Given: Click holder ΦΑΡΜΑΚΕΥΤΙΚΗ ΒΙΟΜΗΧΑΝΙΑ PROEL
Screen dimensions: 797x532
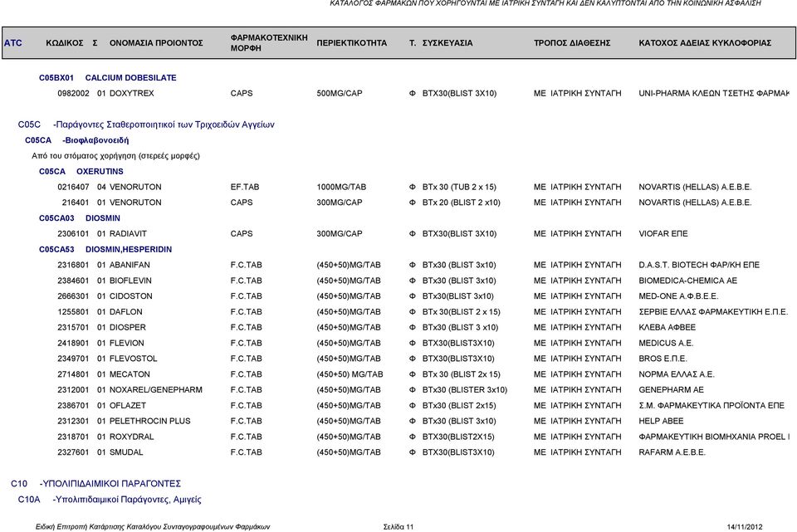Looking at the screenshot, I should [714, 437].
